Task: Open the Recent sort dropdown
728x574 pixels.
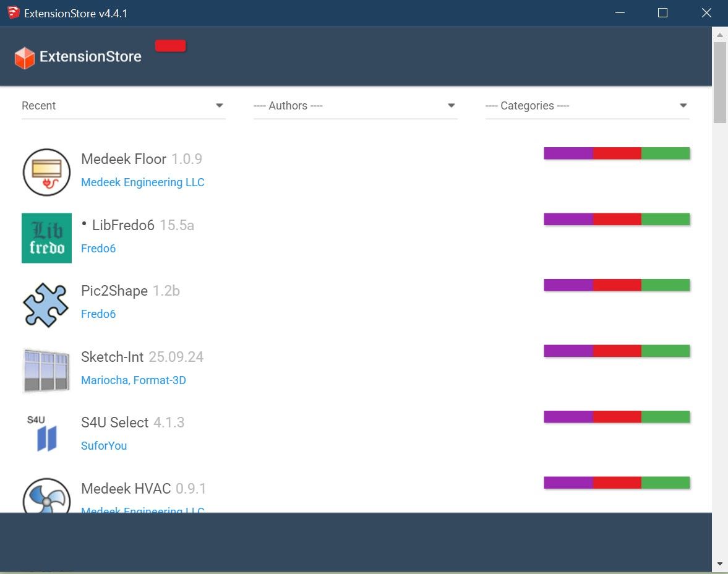Action: (123, 106)
